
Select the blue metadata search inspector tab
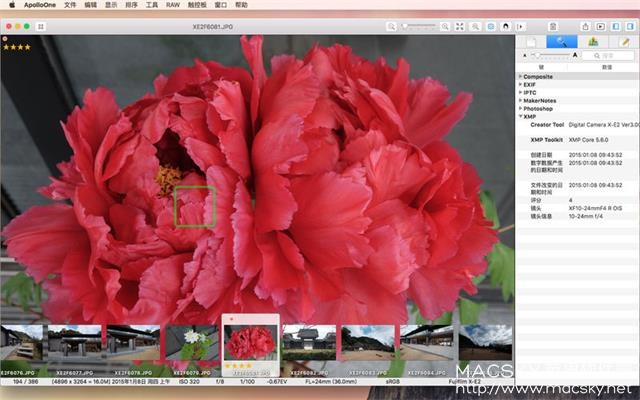562,42
